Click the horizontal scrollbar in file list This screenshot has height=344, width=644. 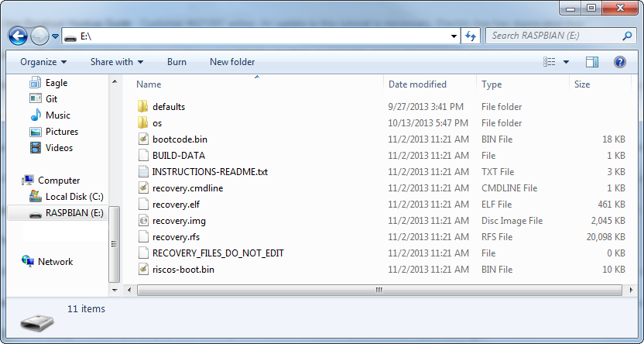click(379, 290)
